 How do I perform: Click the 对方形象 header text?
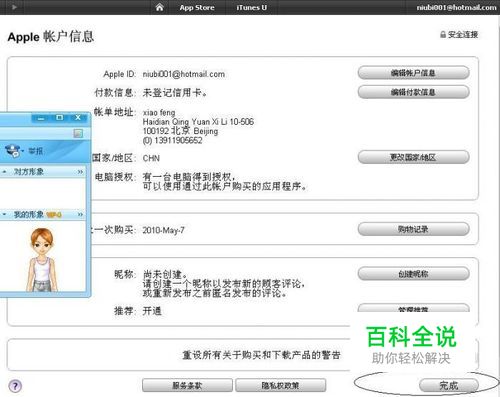[x=29, y=172]
